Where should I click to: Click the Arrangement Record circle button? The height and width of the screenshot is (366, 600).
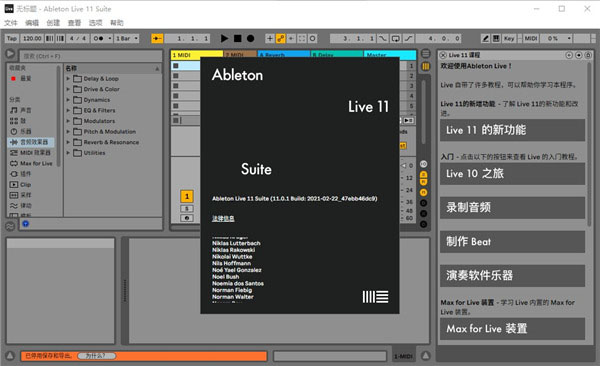(x=250, y=38)
